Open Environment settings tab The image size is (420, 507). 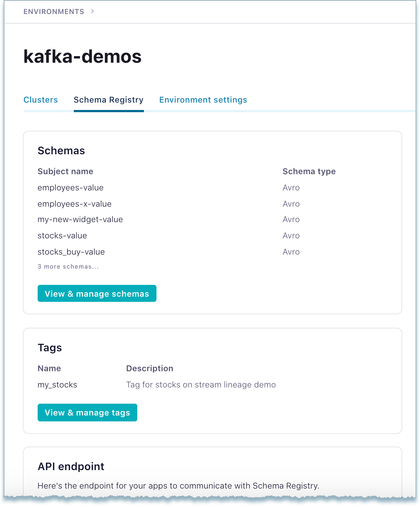point(203,100)
